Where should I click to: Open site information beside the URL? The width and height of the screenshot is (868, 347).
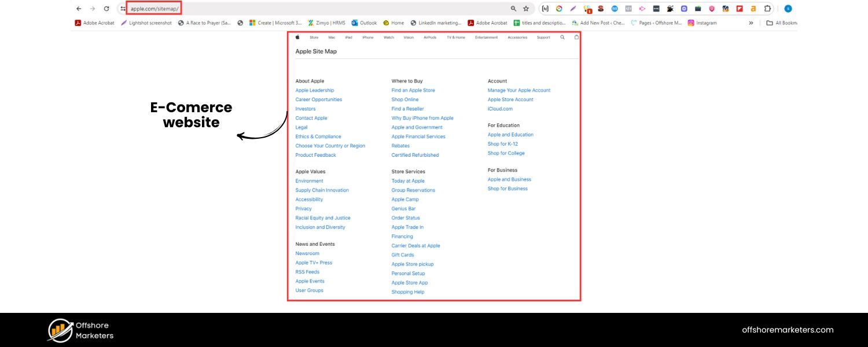122,9
